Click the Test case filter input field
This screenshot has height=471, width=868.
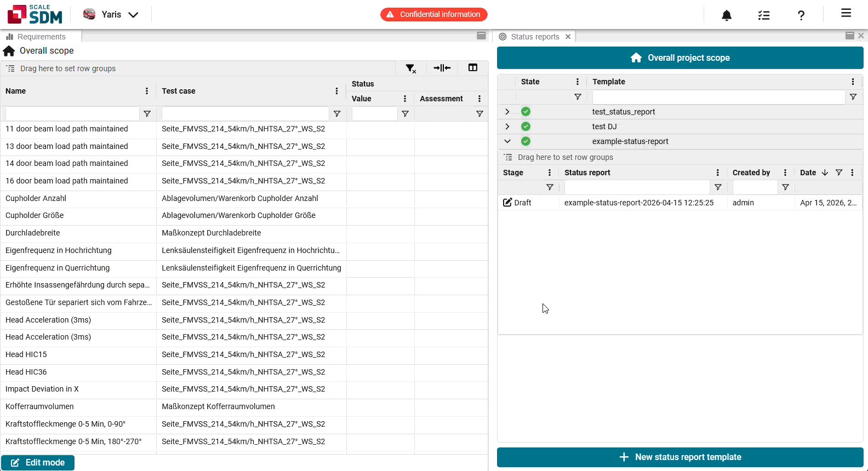coord(245,114)
